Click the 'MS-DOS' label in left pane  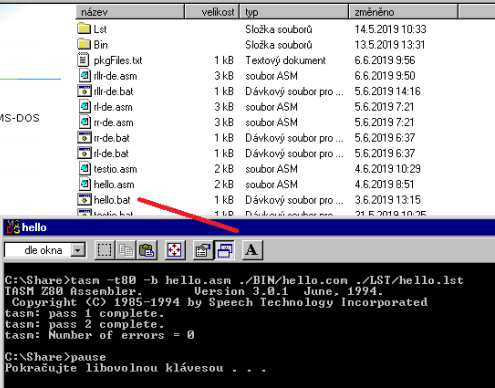click(x=19, y=118)
